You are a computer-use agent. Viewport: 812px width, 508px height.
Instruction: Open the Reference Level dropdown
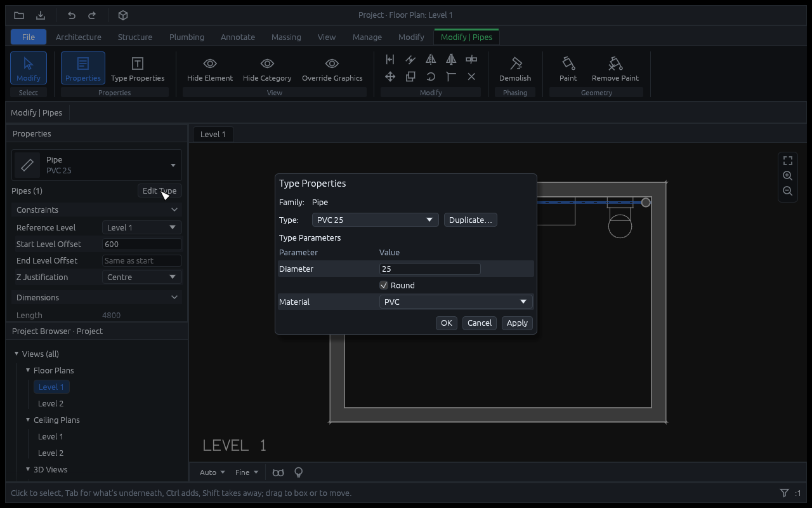[142, 227]
